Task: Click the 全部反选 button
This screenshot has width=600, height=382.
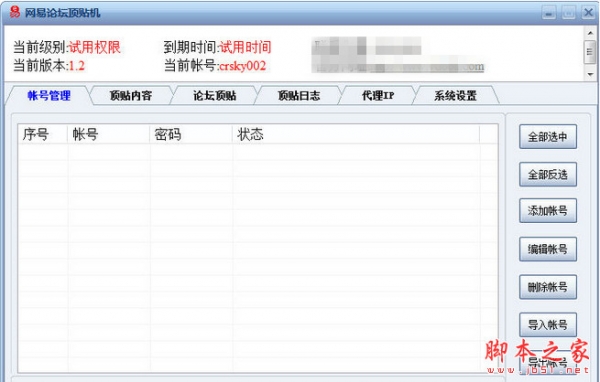Action: pos(548,175)
